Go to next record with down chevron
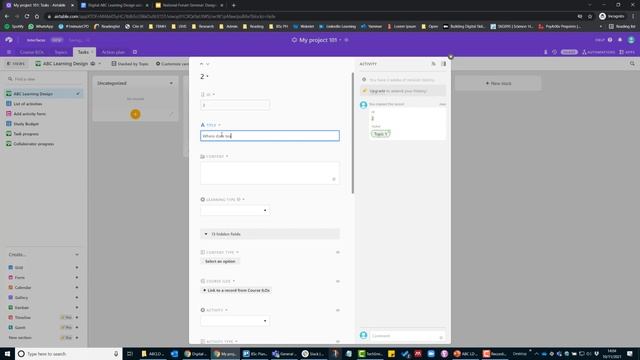Image resolution: width=640 pixels, height=360 pixels. coord(208,64)
